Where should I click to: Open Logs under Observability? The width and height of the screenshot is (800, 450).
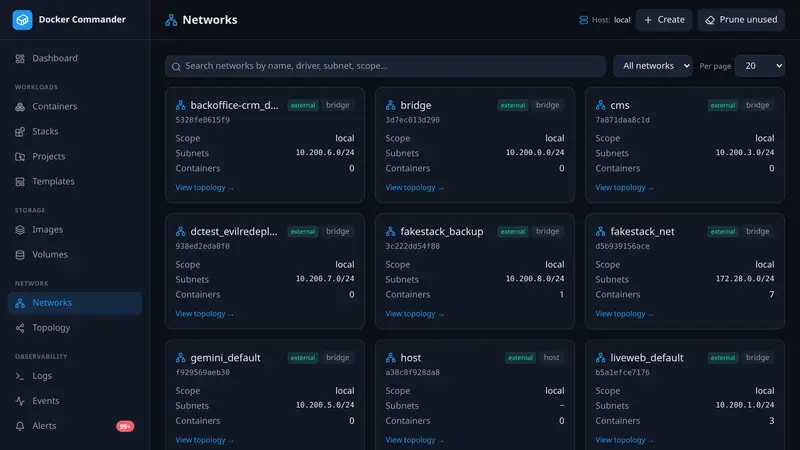click(x=74, y=376)
